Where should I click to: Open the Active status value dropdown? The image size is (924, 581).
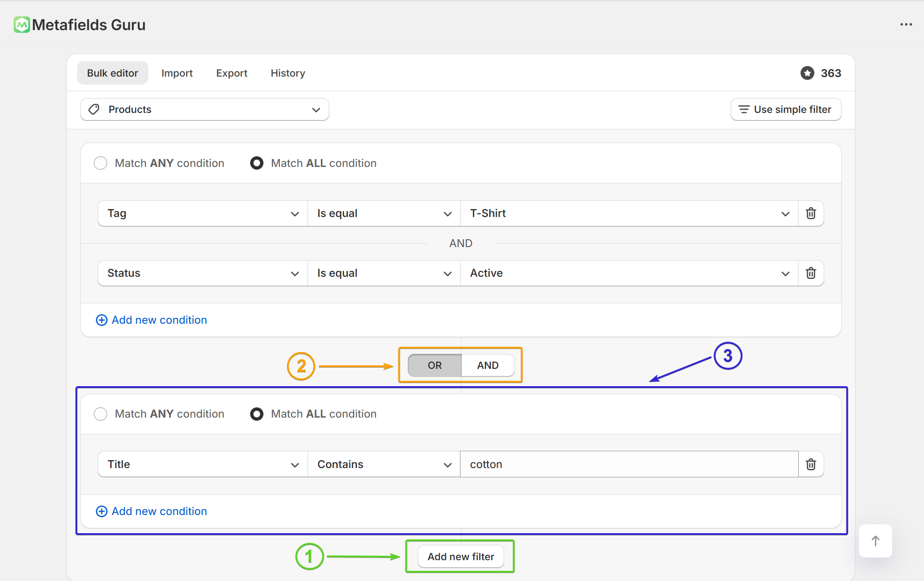pyautogui.click(x=629, y=273)
